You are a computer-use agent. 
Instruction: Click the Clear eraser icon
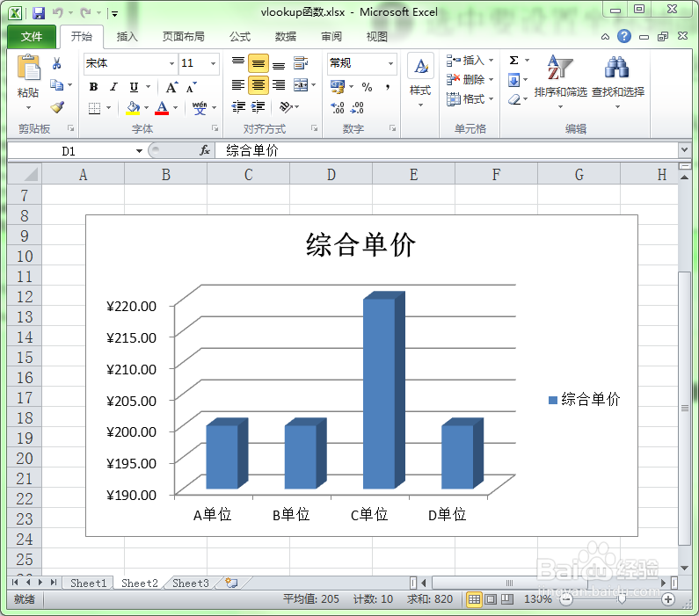pos(514,99)
